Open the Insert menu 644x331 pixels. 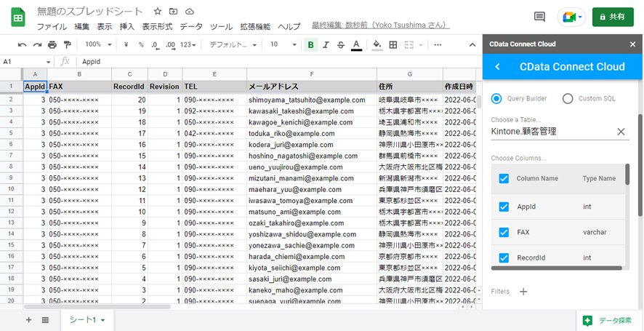point(127,27)
